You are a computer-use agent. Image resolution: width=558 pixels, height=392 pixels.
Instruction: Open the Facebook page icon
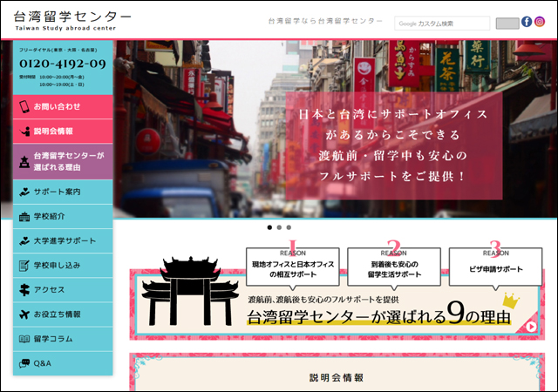tap(527, 22)
